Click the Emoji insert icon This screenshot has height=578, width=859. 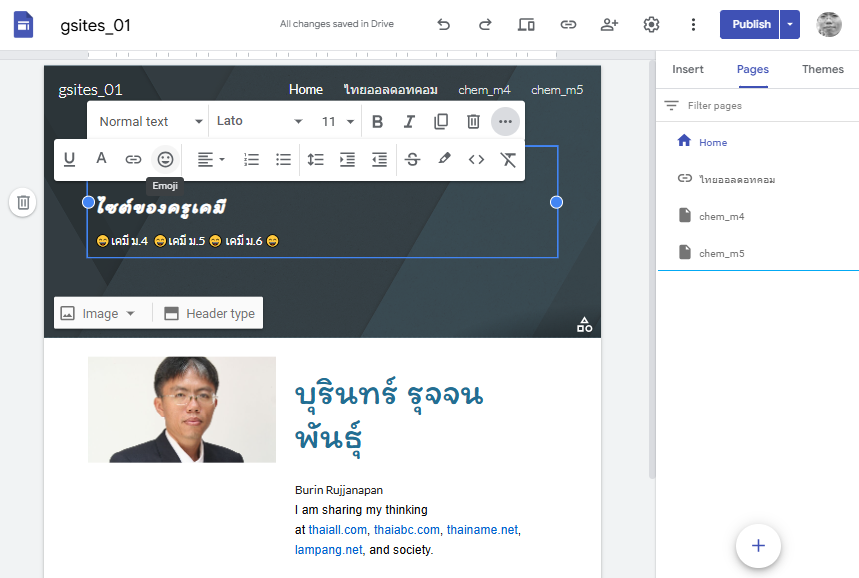[x=165, y=159]
